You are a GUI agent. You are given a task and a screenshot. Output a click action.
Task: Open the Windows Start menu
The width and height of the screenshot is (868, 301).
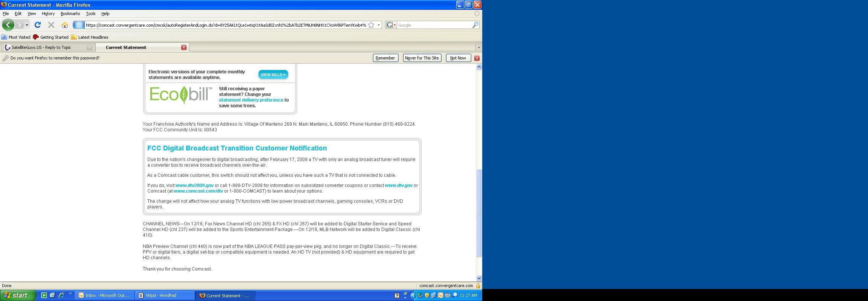coord(18,295)
